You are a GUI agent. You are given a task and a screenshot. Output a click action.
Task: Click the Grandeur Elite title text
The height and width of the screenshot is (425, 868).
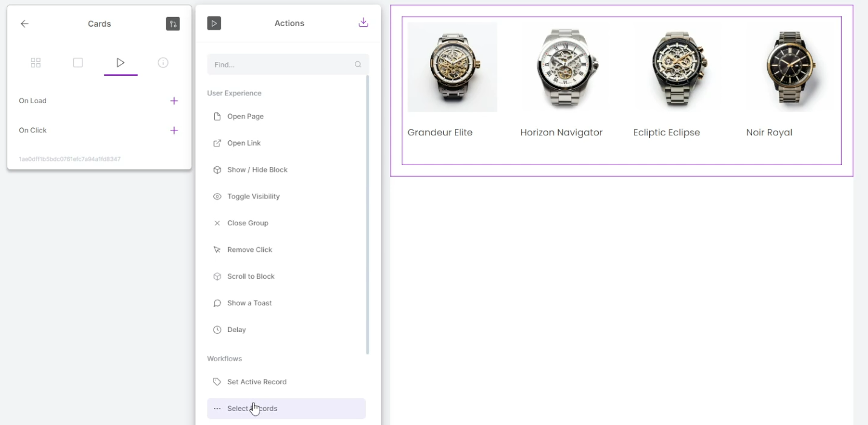[440, 132]
